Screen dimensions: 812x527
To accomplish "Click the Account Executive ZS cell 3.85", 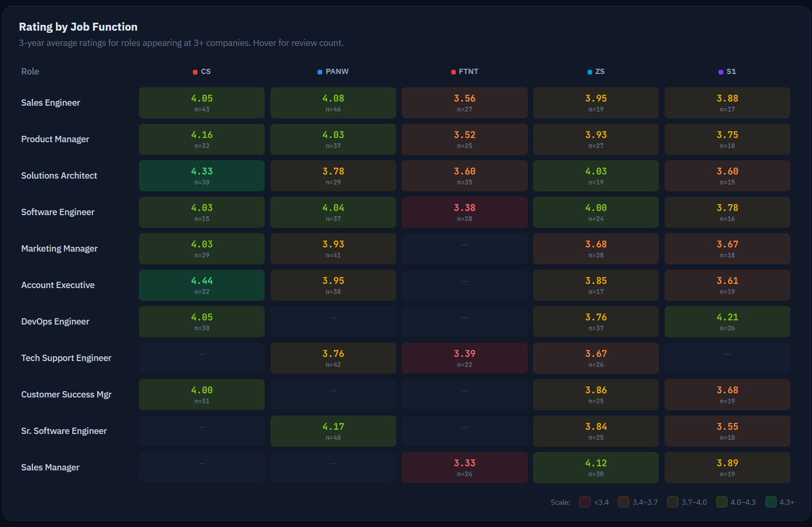I will coord(596,285).
